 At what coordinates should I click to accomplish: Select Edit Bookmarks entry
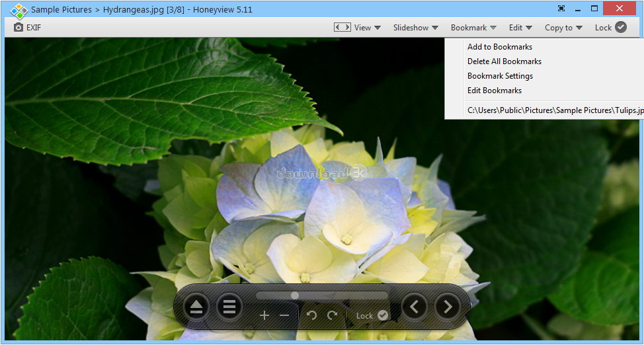(x=495, y=91)
